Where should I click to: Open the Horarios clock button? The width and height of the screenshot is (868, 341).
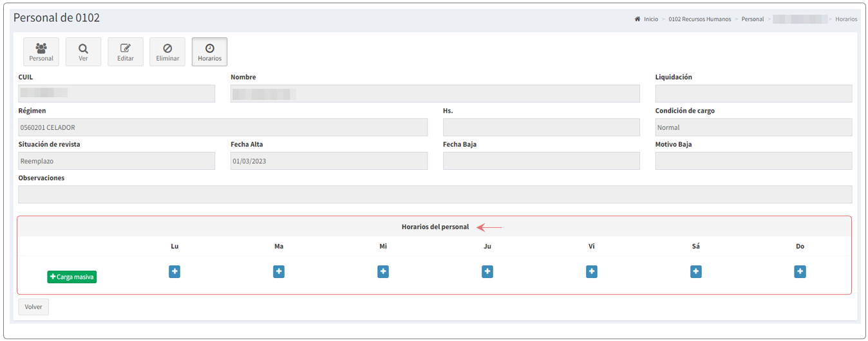click(209, 51)
